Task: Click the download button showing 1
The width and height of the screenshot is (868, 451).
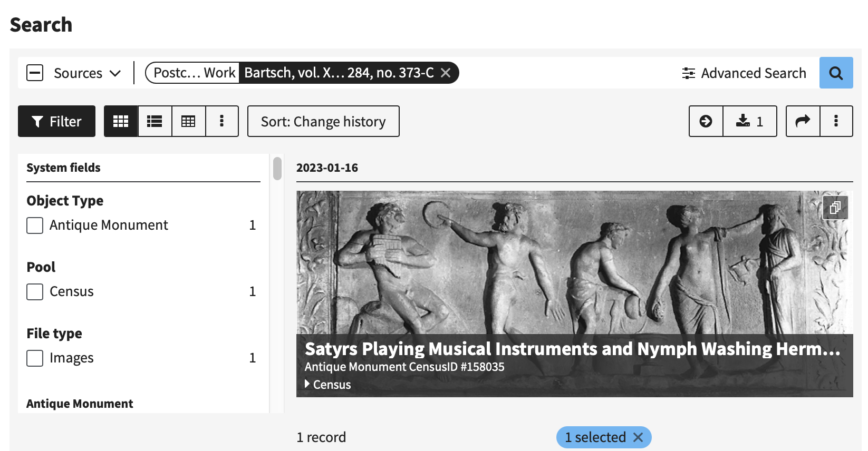Action: pos(749,121)
